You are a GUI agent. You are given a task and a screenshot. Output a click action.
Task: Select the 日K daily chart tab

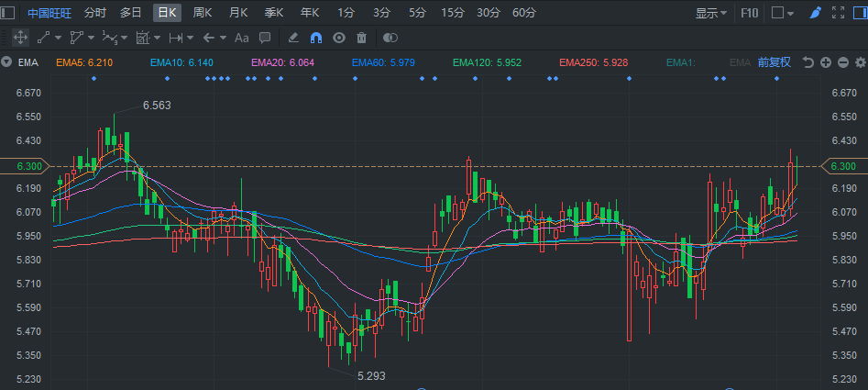(x=167, y=13)
